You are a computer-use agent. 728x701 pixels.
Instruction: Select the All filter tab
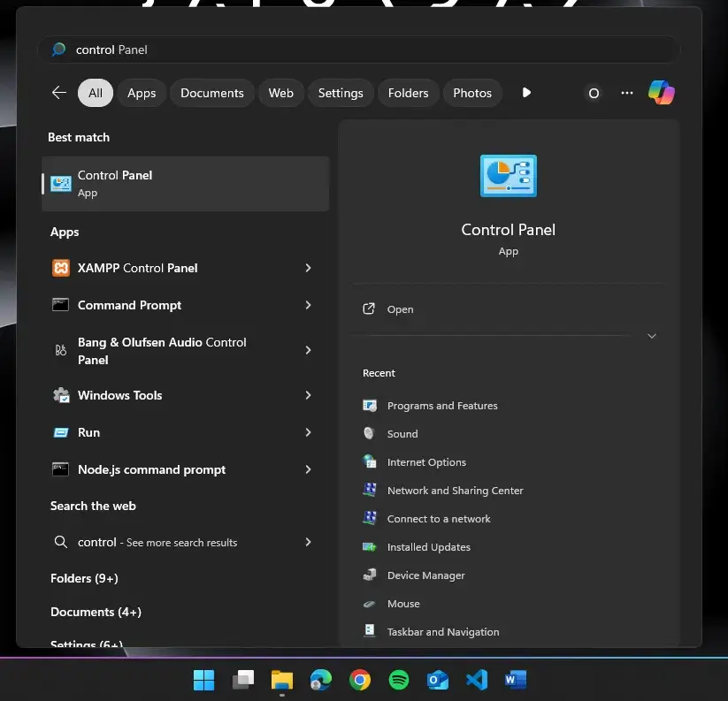click(96, 93)
